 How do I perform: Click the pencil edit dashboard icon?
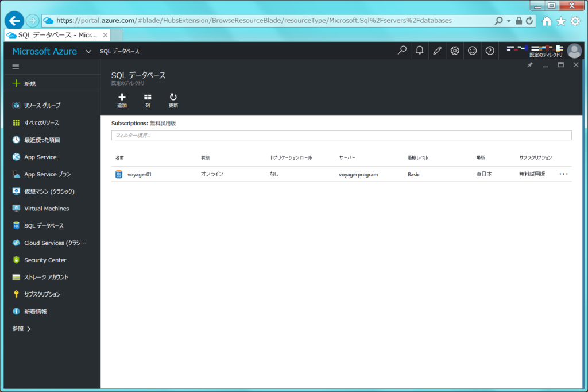coord(437,51)
